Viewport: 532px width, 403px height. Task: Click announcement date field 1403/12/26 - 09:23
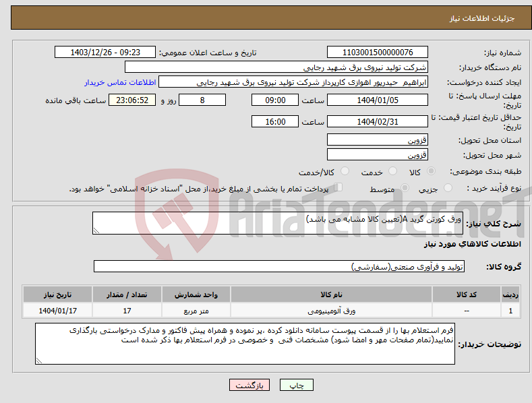click(105, 53)
